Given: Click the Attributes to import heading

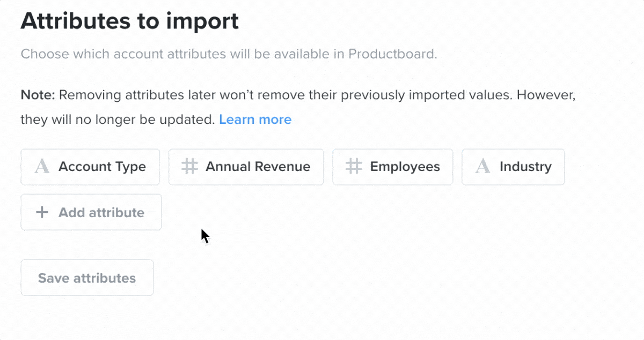Looking at the screenshot, I should [x=129, y=21].
